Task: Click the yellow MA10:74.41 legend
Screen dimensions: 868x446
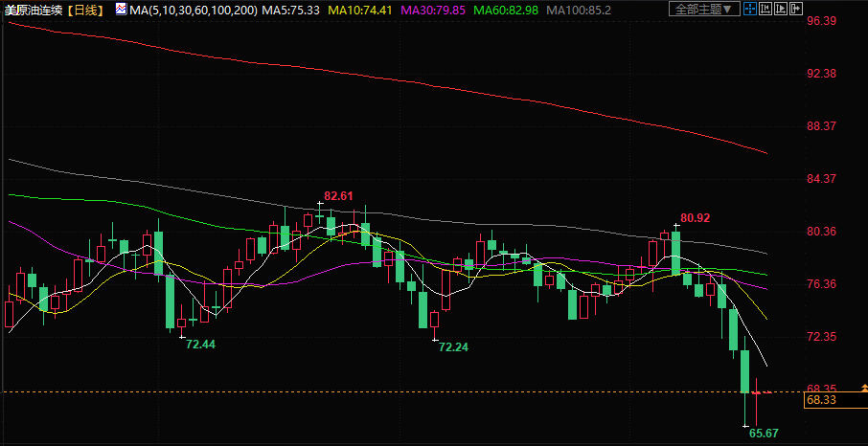Action: [359, 9]
